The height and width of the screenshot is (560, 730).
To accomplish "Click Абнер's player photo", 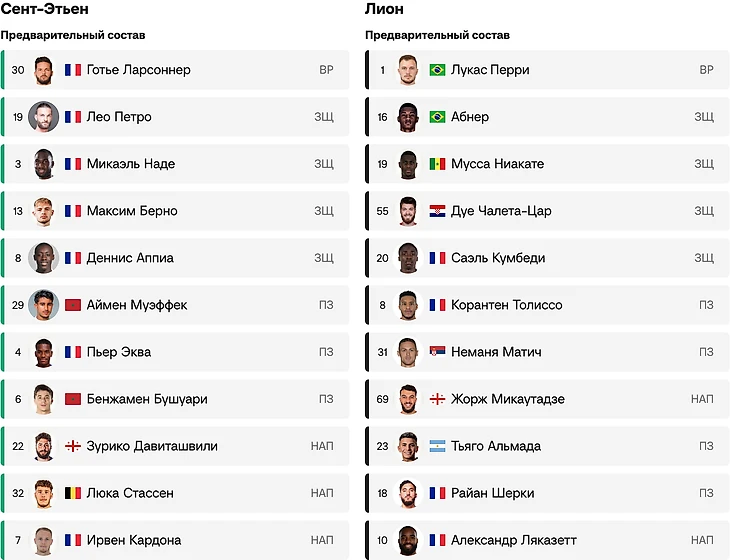I will coord(408,117).
